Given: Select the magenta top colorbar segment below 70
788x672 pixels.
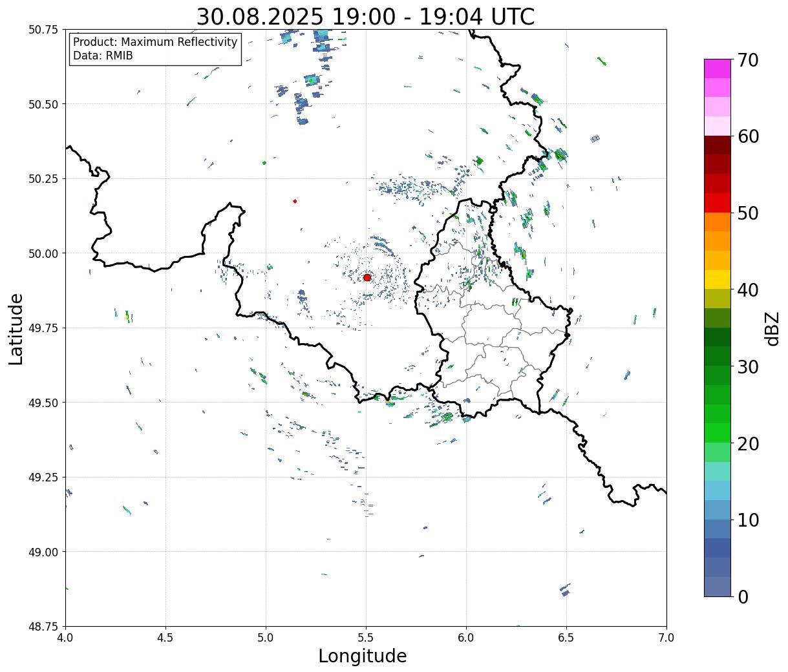Looking at the screenshot, I should 718,68.
